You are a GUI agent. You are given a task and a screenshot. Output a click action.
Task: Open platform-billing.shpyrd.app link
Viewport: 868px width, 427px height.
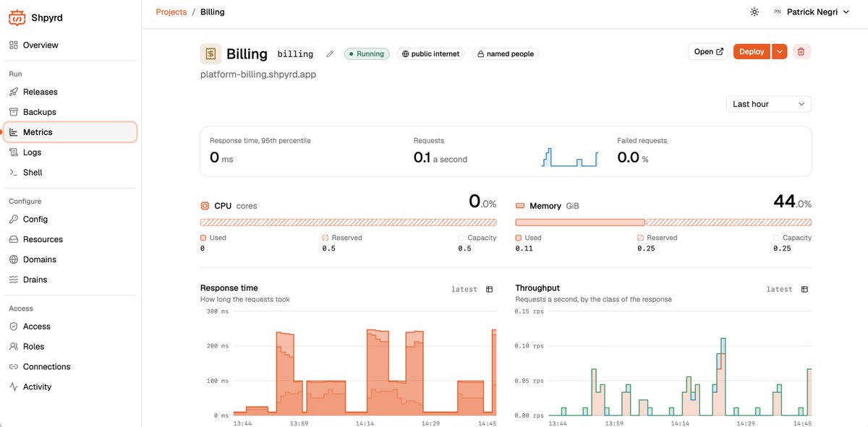pos(258,74)
